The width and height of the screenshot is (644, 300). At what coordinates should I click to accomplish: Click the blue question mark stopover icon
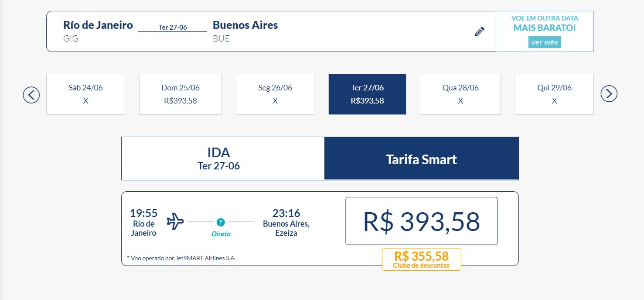(221, 222)
